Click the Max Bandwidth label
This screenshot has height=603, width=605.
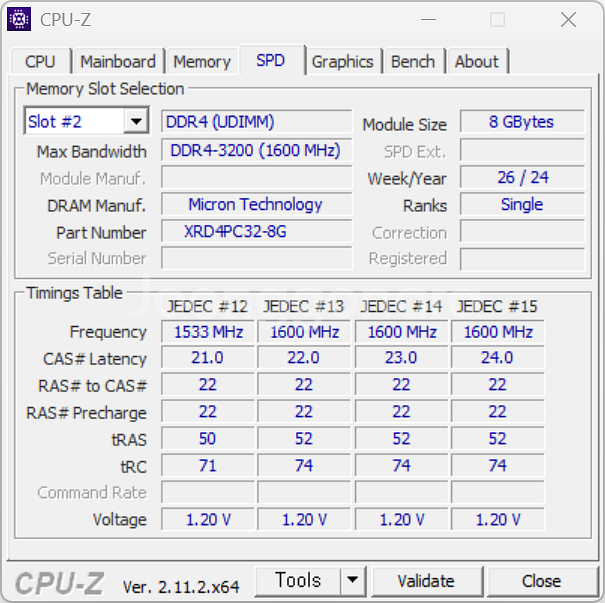tap(91, 152)
